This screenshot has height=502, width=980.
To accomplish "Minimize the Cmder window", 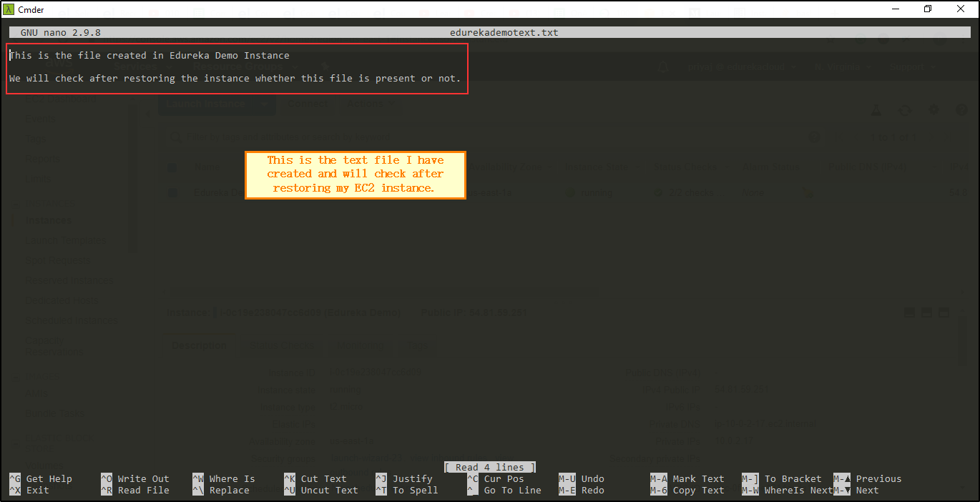I will click(895, 9).
